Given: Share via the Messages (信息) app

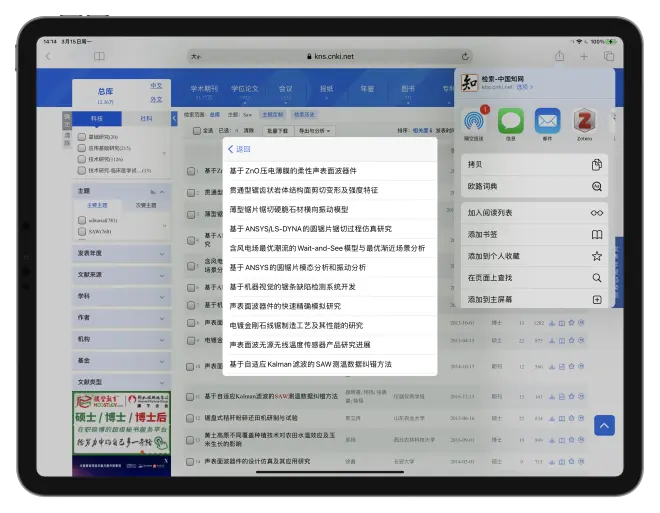Looking at the screenshot, I should (511, 121).
